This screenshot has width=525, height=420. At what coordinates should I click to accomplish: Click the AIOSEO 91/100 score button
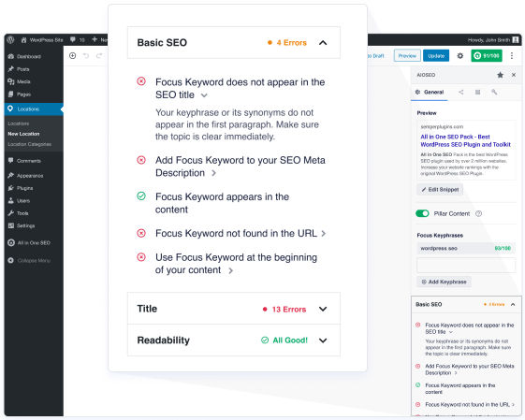coord(487,55)
